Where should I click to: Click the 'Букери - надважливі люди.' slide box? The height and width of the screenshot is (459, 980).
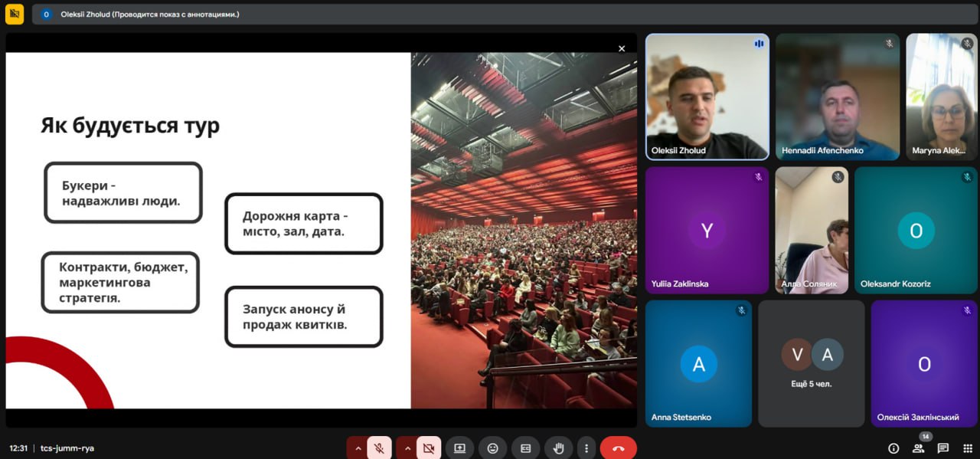pos(123,192)
